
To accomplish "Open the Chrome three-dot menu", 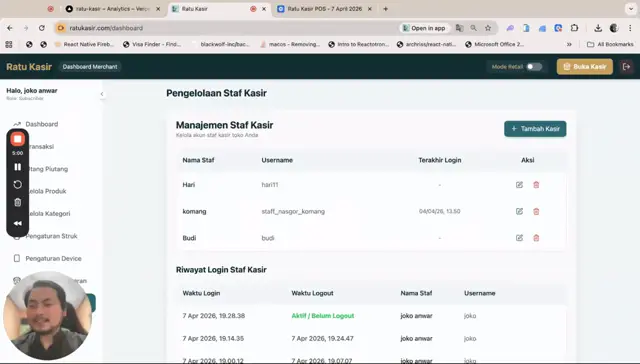I will (x=630, y=28).
